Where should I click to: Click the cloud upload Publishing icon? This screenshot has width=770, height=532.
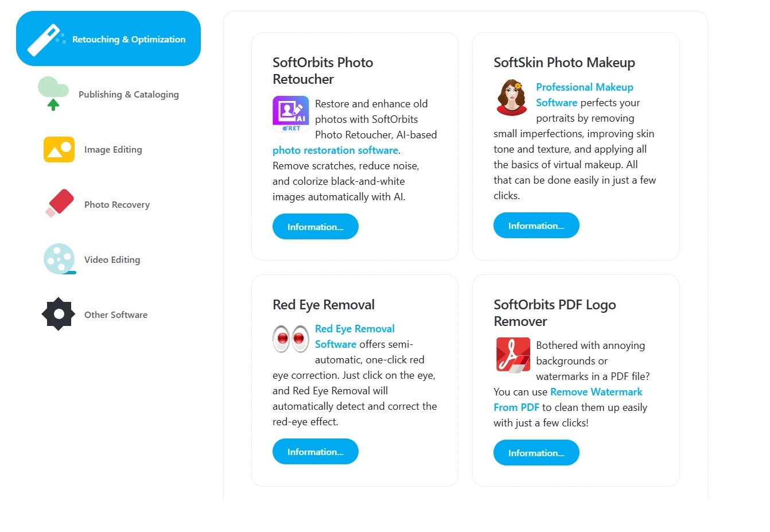[x=53, y=94]
